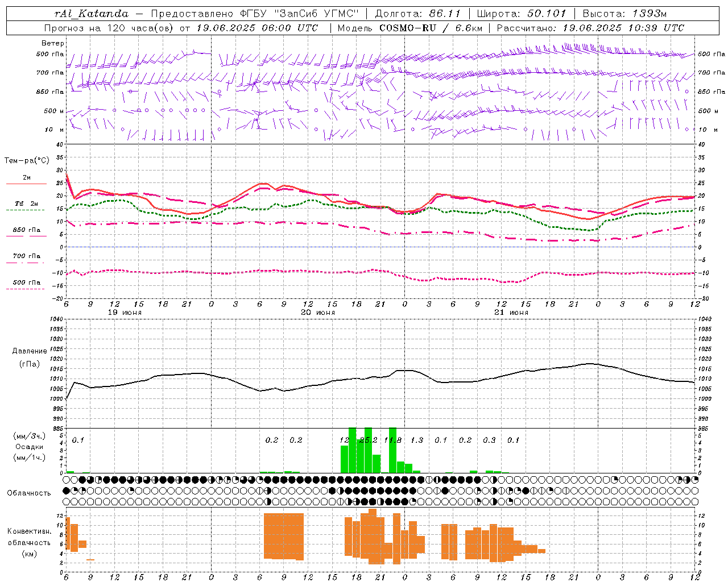The height and width of the screenshot is (582, 728).
Task: Click the longitude value Долгота: 86.11
Action: (417, 14)
